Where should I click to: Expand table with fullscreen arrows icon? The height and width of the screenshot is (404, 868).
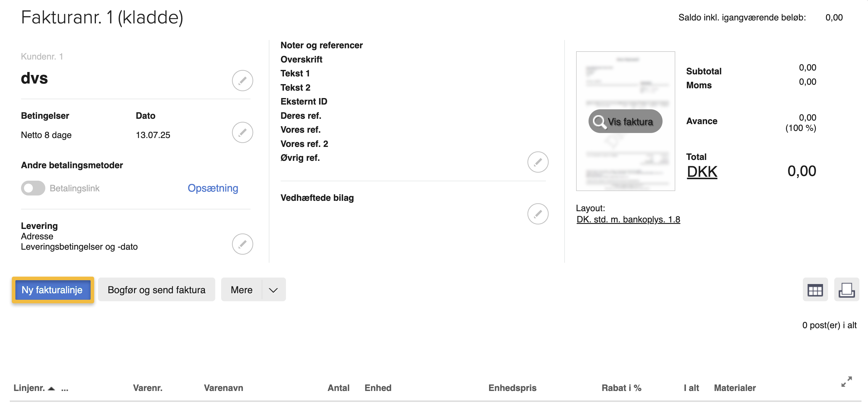click(846, 381)
